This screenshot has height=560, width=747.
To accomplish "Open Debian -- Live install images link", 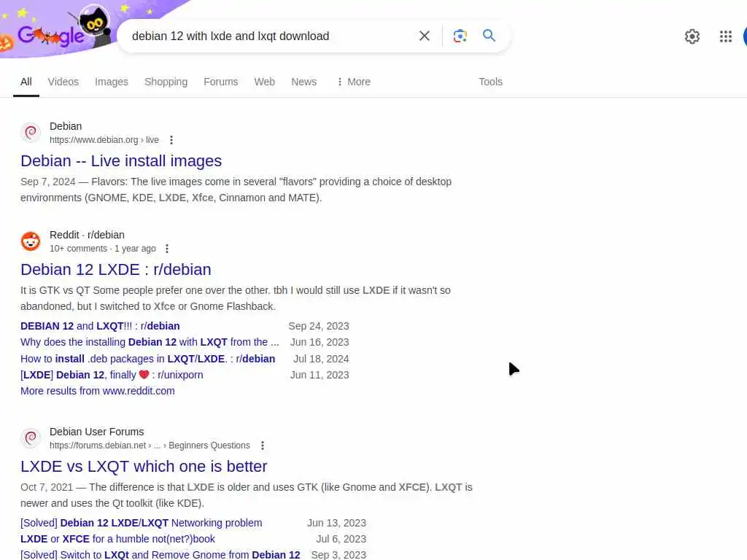I will (x=121, y=161).
